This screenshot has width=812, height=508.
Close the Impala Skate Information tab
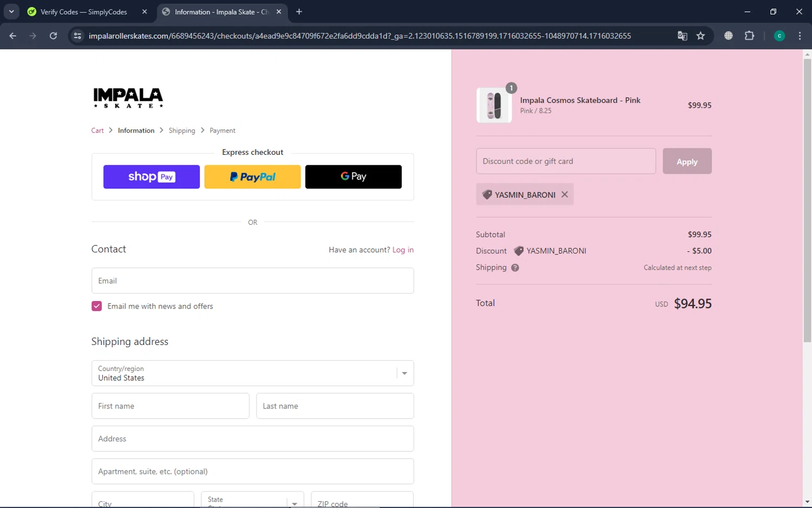click(x=279, y=11)
